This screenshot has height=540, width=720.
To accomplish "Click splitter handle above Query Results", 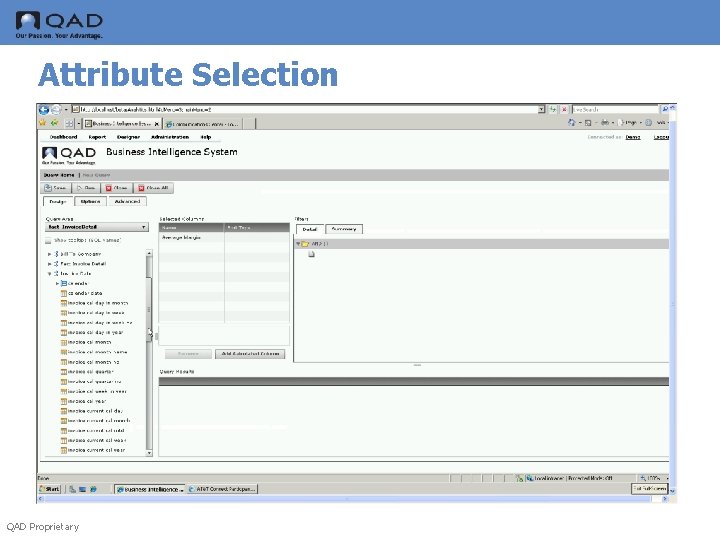I will [x=417, y=365].
